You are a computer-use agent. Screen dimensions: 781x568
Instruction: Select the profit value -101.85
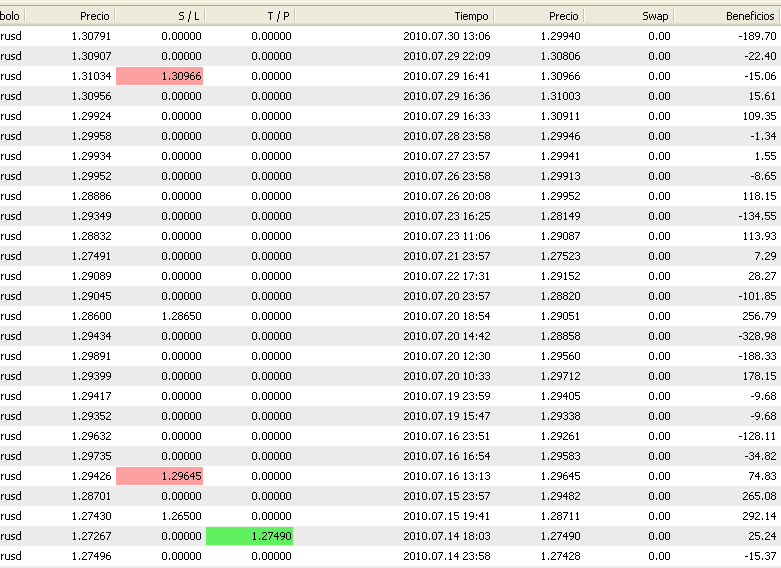tap(757, 296)
